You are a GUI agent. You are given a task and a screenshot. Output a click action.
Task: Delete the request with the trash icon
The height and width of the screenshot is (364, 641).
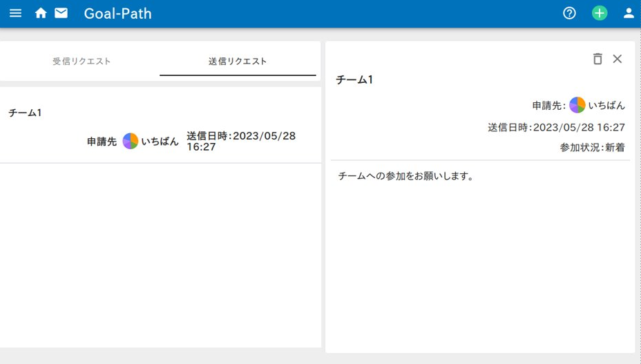point(597,59)
